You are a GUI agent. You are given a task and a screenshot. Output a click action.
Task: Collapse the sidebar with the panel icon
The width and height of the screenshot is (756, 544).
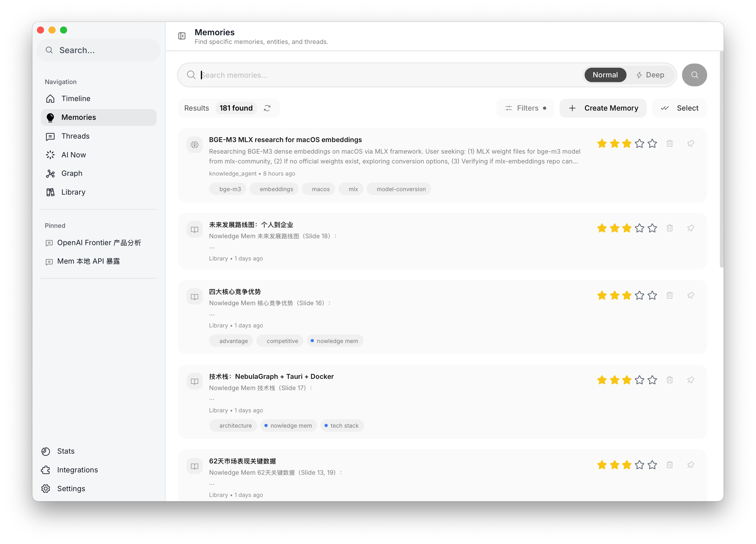pos(182,36)
